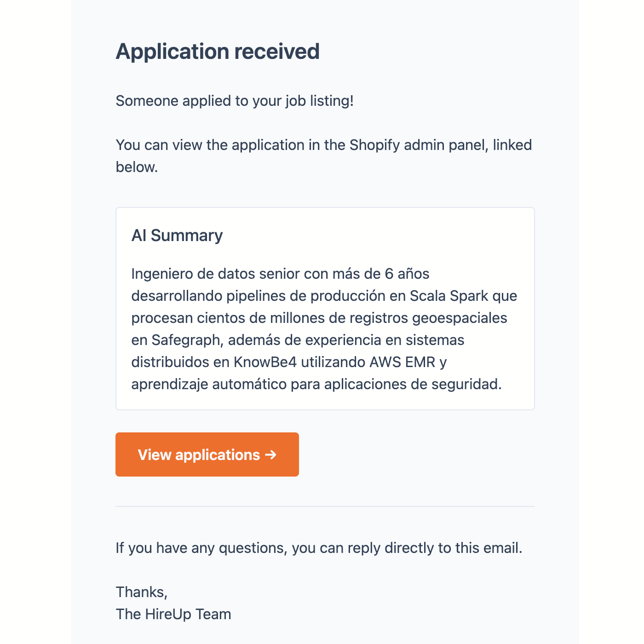
Task: Click the View applications button
Action: pyautogui.click(x=207, y=454)
